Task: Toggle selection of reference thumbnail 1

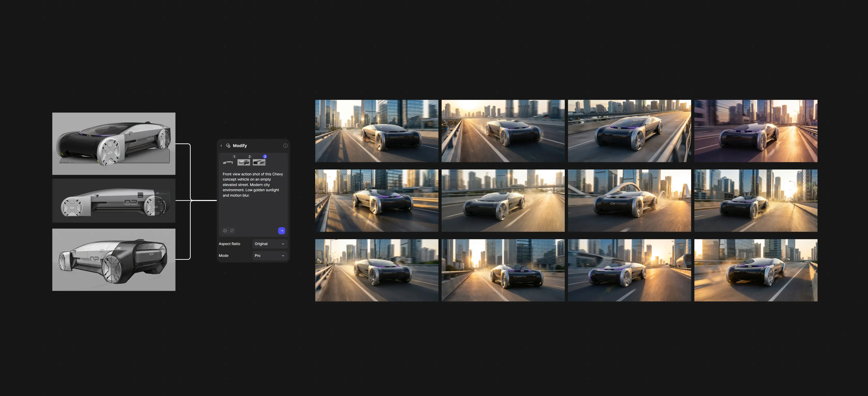Action: coord(228,163)
